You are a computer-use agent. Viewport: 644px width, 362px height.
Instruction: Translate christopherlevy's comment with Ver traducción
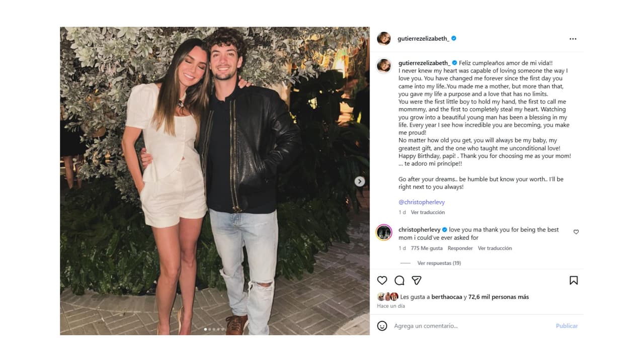tap(495, 248)
